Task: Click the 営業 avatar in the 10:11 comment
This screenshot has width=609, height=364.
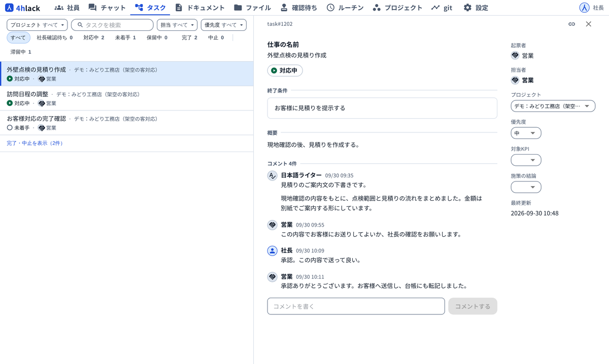Action: (x=273, y=277)
